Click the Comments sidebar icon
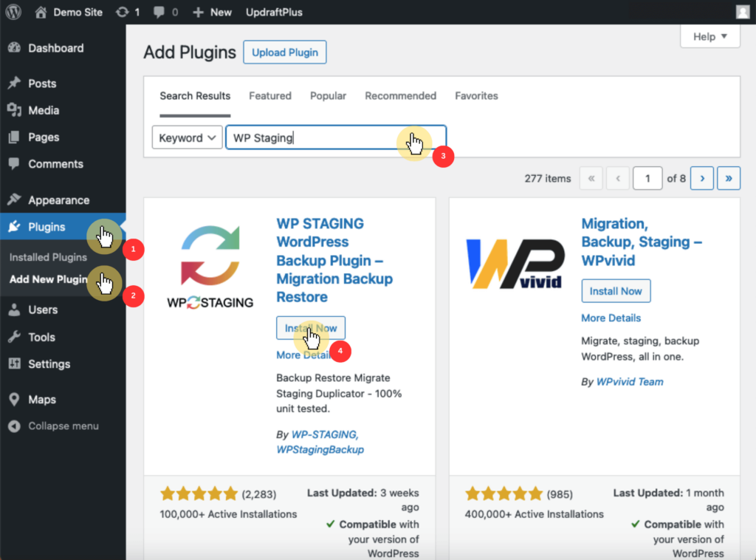The image size is (756, 560). pyautogui.click(x=15, y=163)
